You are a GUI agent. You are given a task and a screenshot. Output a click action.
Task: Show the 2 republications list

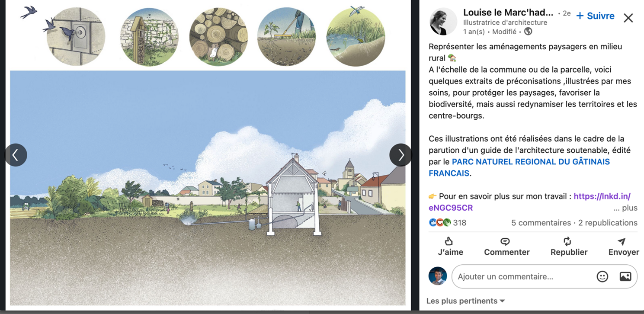click(x=608, y=223)
